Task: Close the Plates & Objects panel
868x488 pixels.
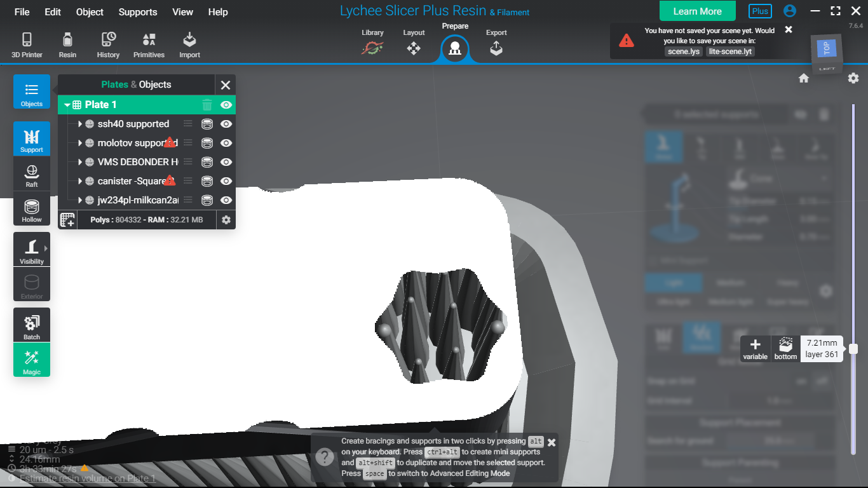Action: pos(226,85)
